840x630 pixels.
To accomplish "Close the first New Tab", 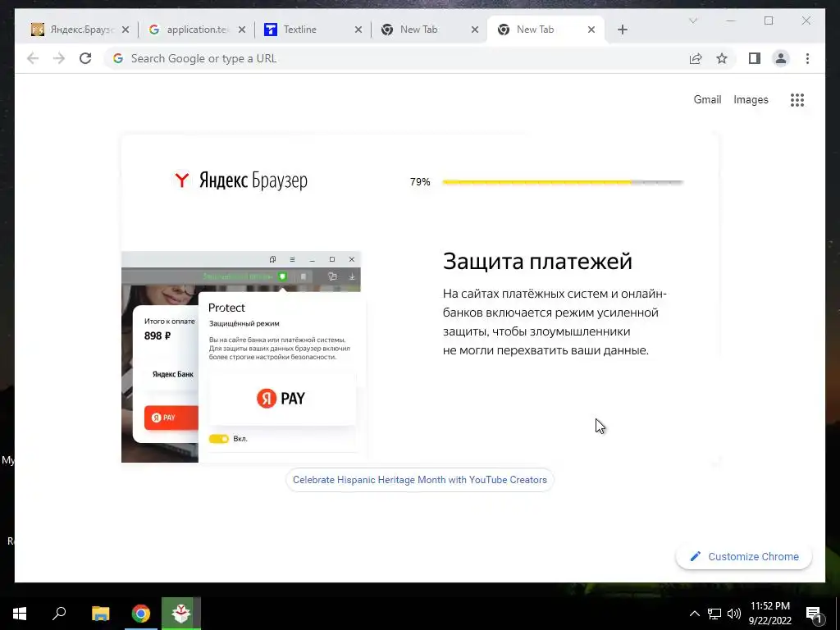I will (x=475, y=30).
